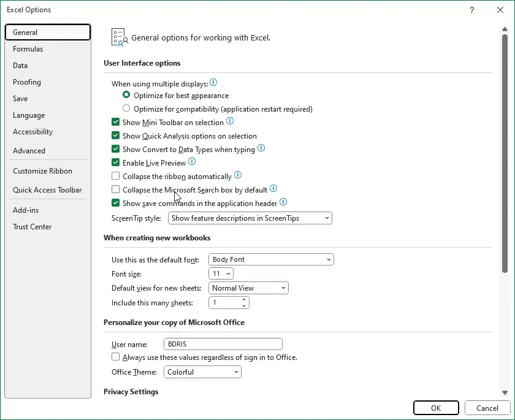Viewport: 515px width, 420px height.
Task: Switch to the Trust Center category
Action: point(32,227)
